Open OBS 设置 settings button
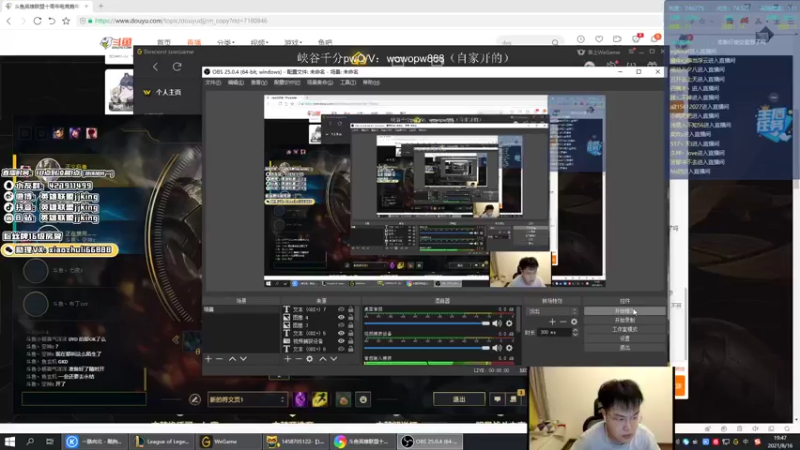Image resolution: width=800 pixels, height=450 pixels. [x=624, y=338]
